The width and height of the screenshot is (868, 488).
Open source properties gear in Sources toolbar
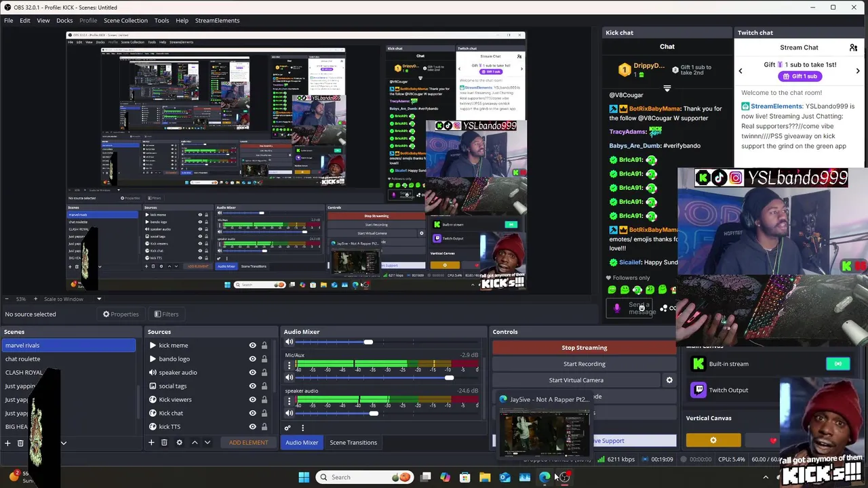coord(179,443)
